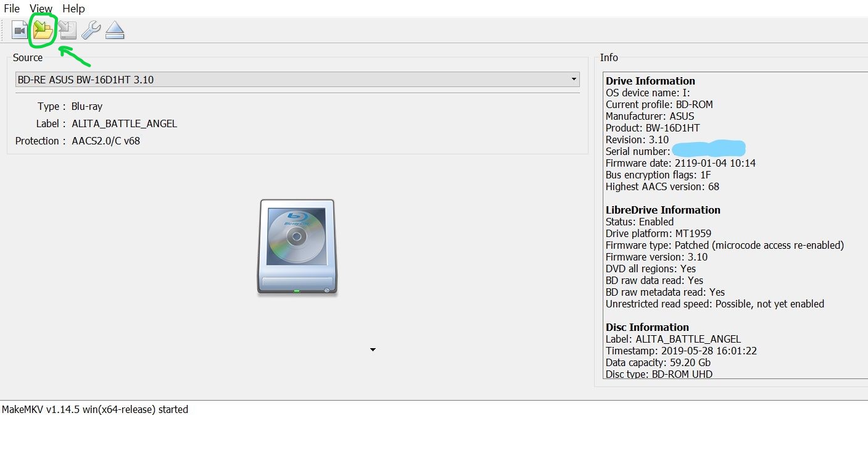Click the MakeMKV v1.14.5 started log message
This screenshot has width=868, height=463.
pos(95,409)
